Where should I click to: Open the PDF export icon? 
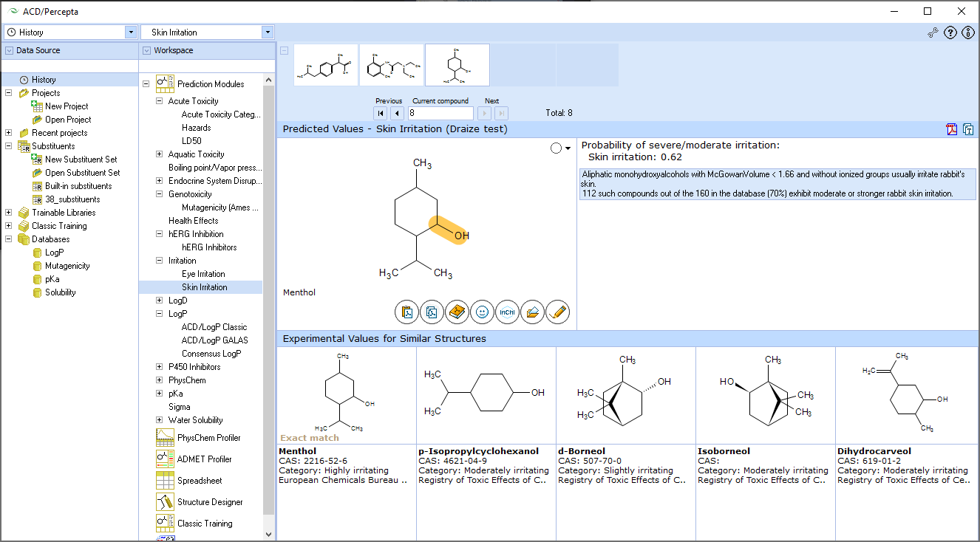click(951, 129)
